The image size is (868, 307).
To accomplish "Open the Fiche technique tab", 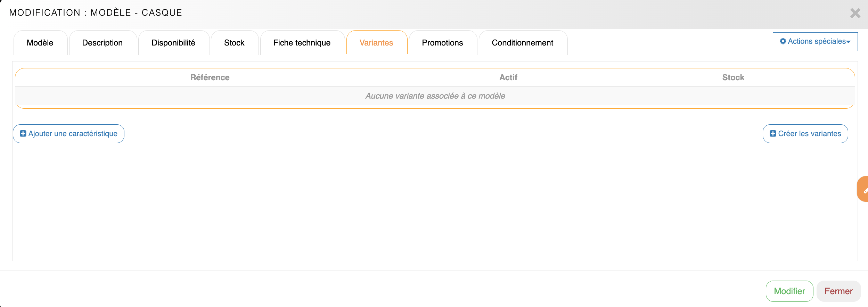I will [302, 43].
